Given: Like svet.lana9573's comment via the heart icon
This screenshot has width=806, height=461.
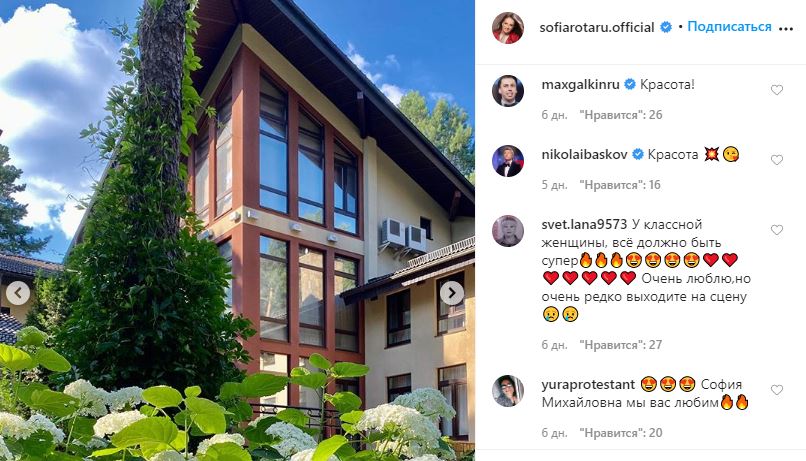Looking at the screenshot, I should click(x=777, y=230).
